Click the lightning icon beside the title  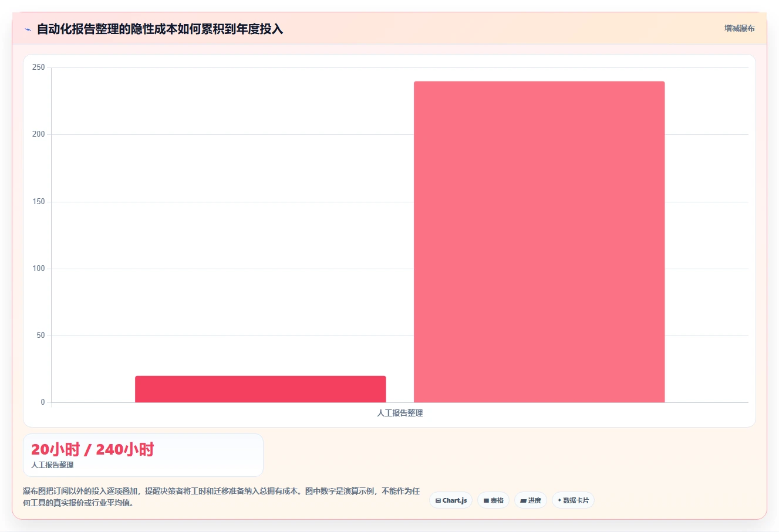[28, 29]
